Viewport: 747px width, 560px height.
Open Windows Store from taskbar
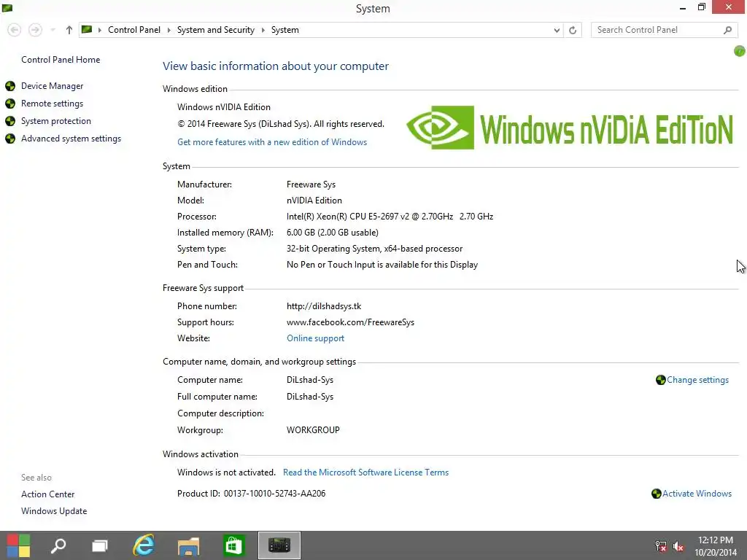(233, 545)
